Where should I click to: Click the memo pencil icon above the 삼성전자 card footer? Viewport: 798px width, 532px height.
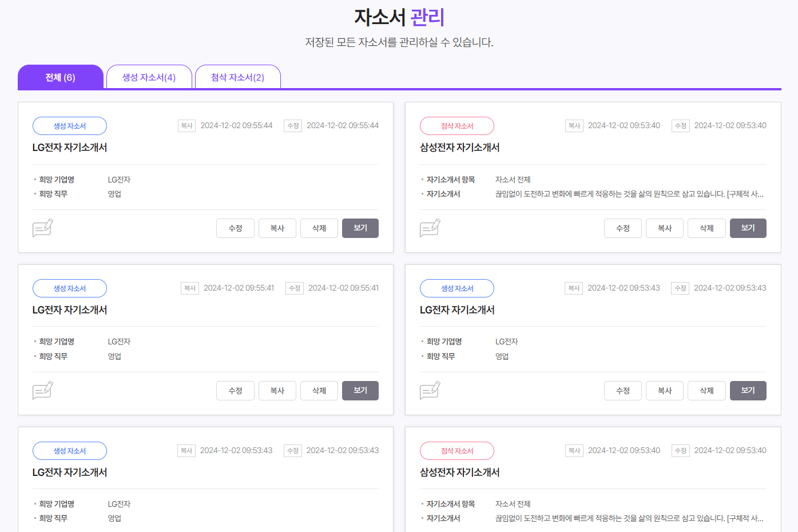[430, 228]
